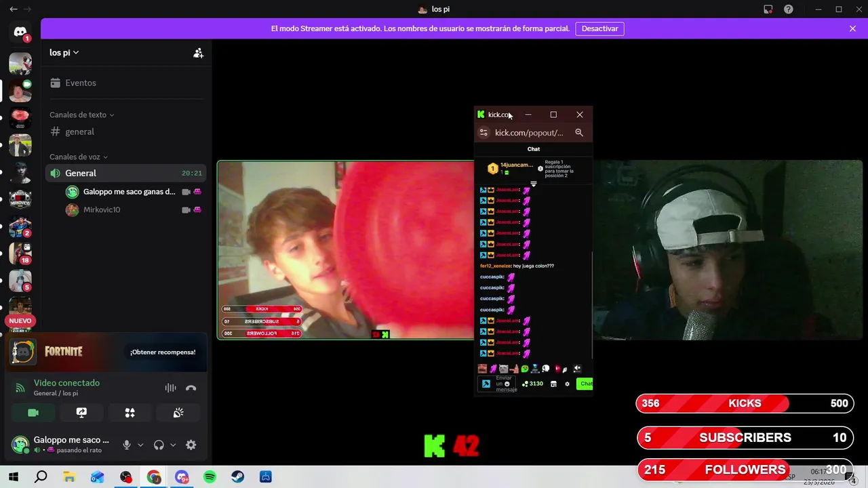Image resolution: width=868 pixels, height=488 pixels.
Task: Open the soundboard icon button
Action: [178, 413]
